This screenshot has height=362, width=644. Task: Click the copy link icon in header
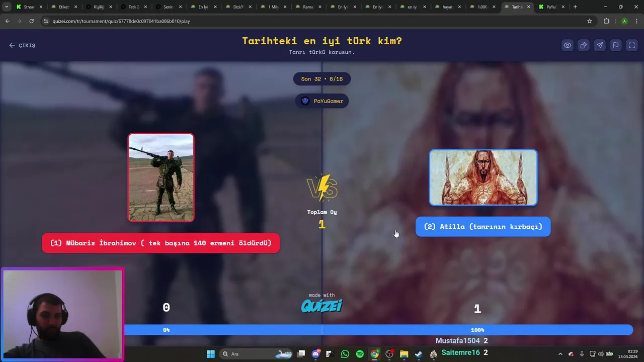(584, 45)
